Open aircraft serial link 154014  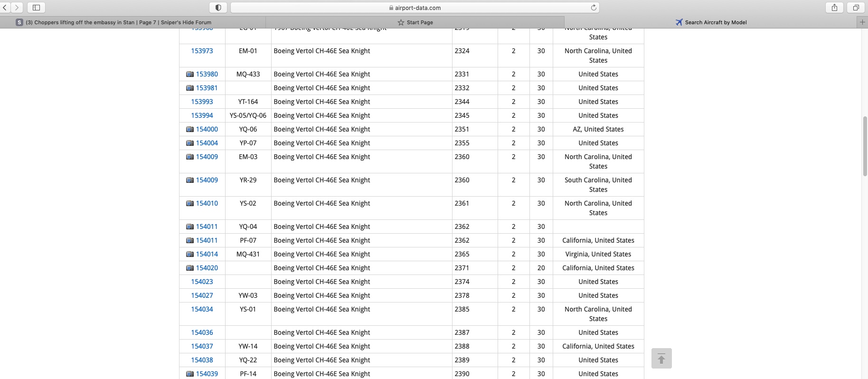(x=207, y=254)
